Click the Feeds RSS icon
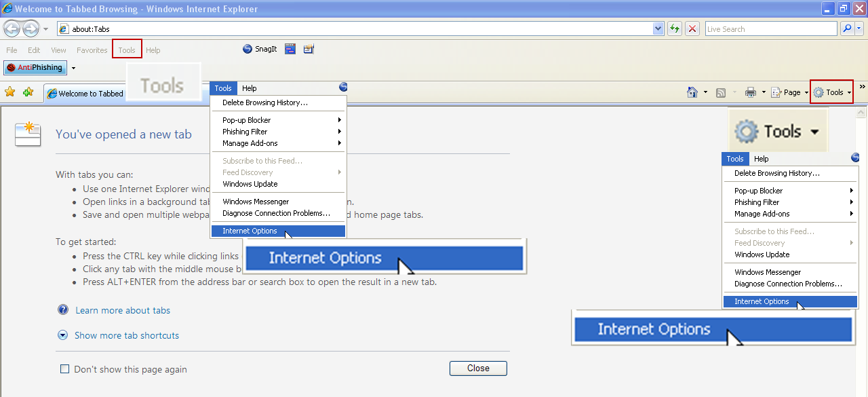The height and width of the screenshot is (397, 868). (x=722, y=92)
